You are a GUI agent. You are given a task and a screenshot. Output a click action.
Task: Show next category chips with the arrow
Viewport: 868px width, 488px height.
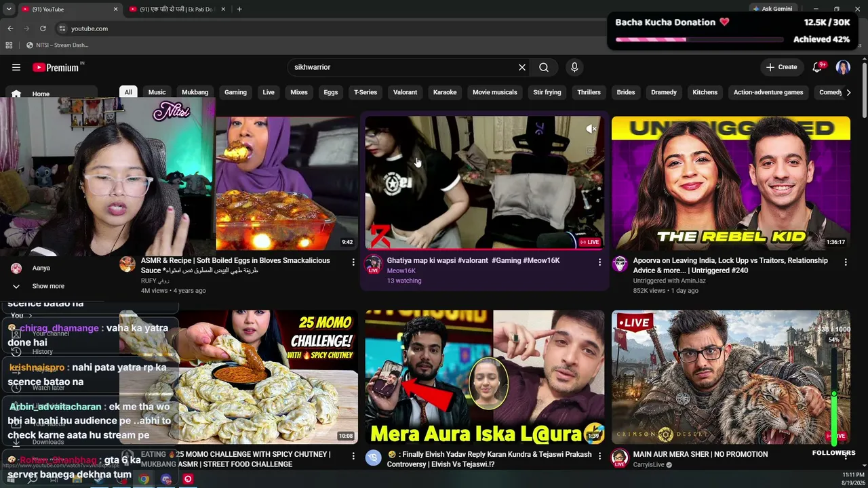pyautogui.click(x=848, y=92)
